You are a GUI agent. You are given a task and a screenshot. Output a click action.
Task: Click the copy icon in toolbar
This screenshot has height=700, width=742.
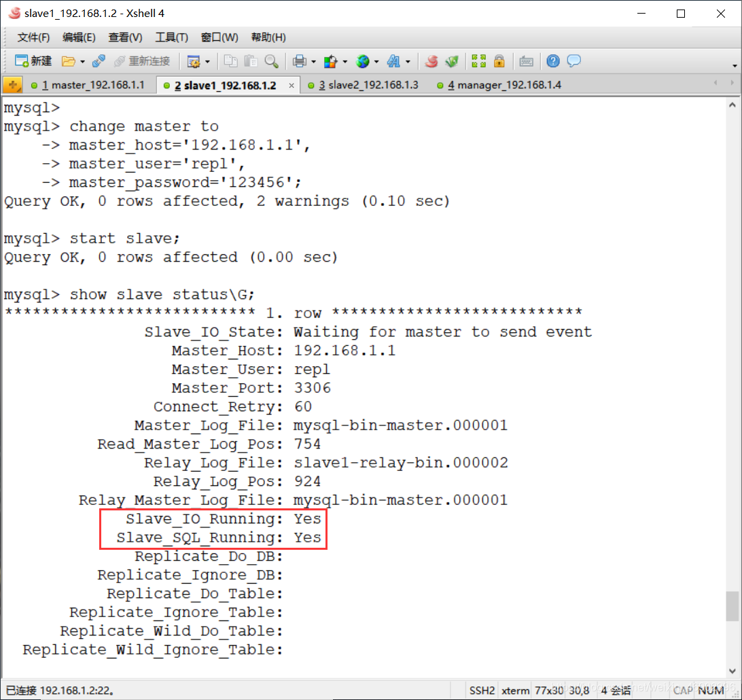(230, 61)
